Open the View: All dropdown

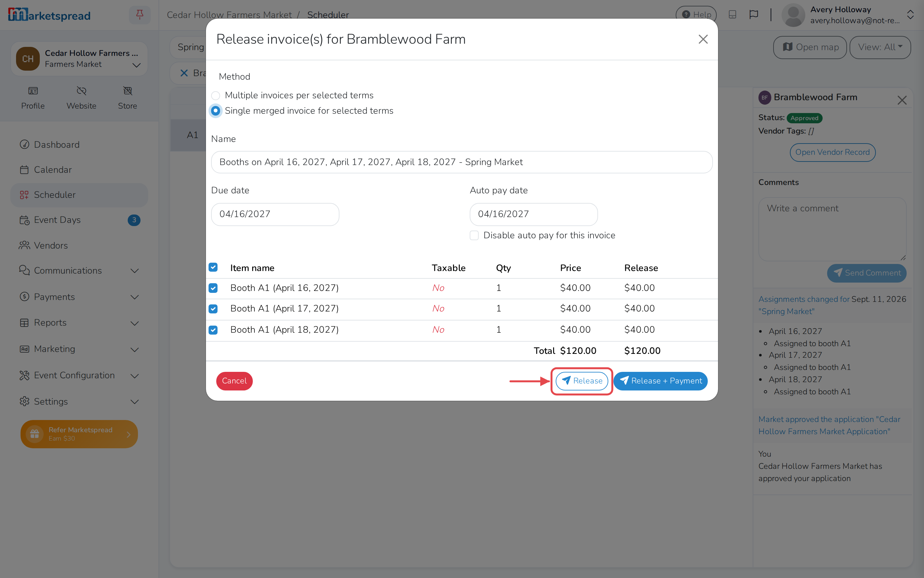(880, 48)
